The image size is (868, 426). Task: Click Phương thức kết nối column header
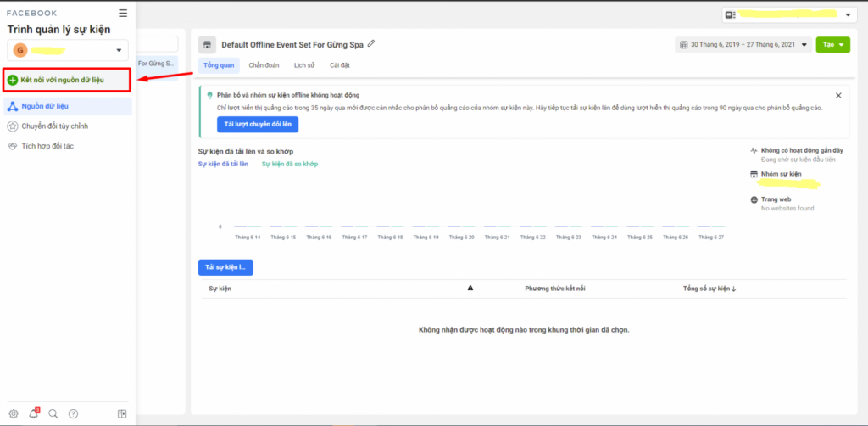click(554, 289)
